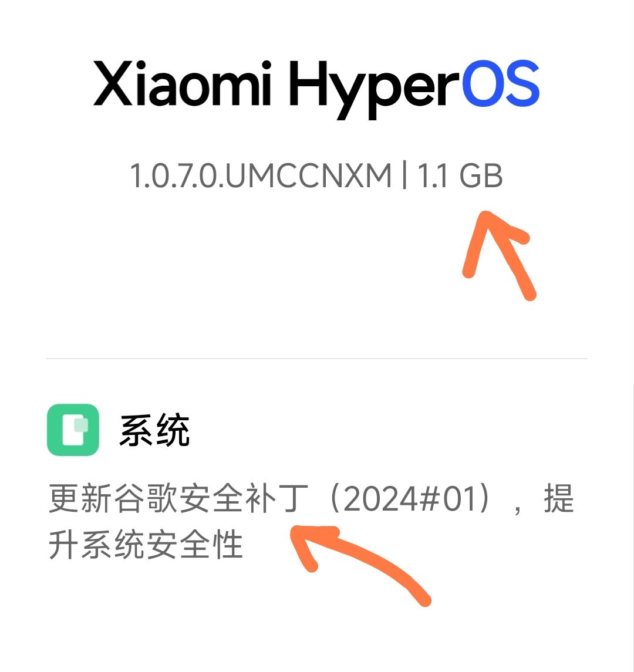Image resolution: width=634 pixels, height=672 pixels.
Task: Tap the blue OS lettering in logo
Action: point(501,83)
